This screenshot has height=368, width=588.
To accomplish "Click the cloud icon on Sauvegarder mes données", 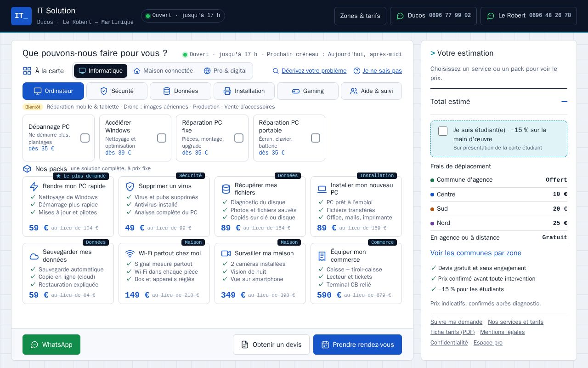I will pyautogui.click(x=34, y=256).
